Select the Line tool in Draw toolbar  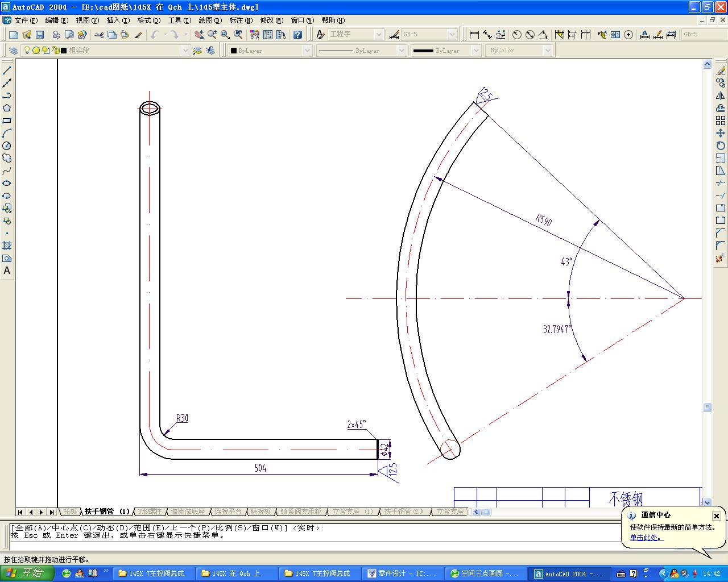7,70
